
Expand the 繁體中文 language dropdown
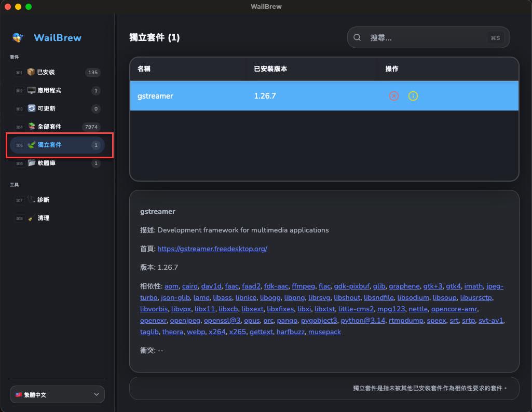57,394
